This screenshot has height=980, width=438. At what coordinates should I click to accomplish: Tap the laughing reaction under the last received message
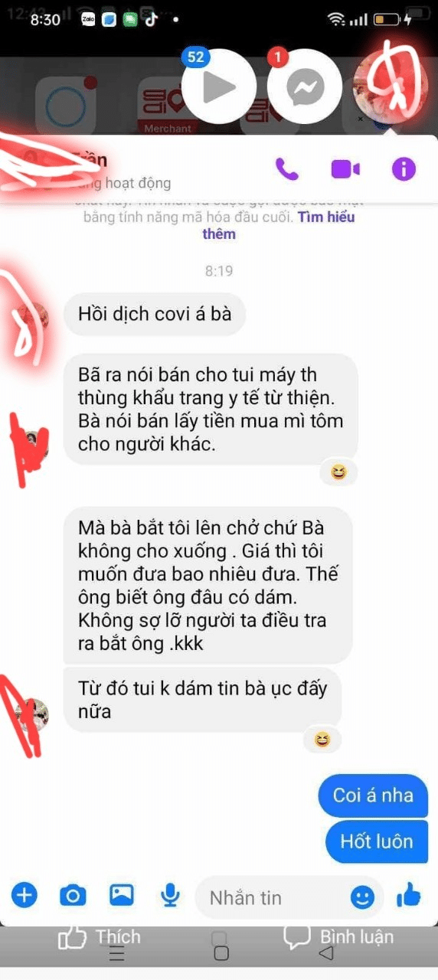(322, 740)
